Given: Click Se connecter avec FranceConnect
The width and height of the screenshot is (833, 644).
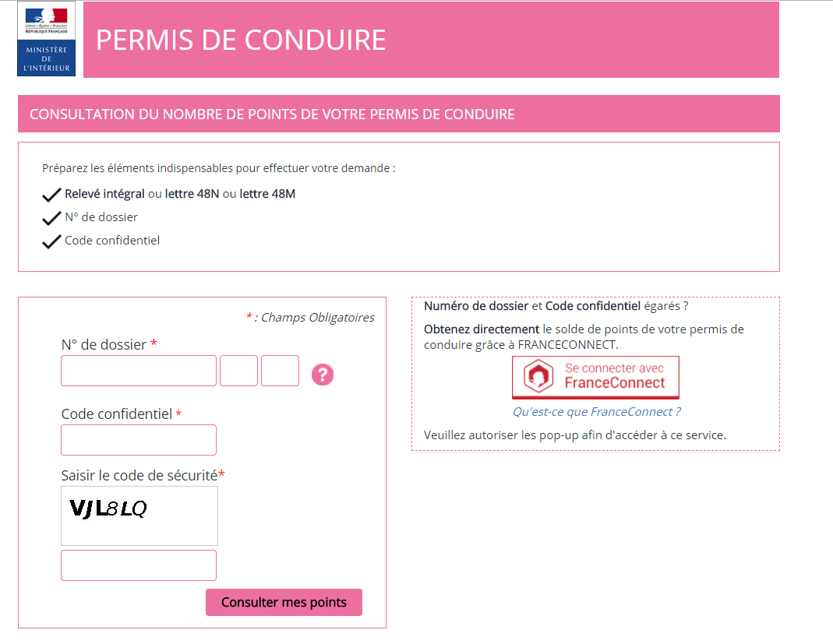Looking at the screenshot, I should (x=595, y=377).
